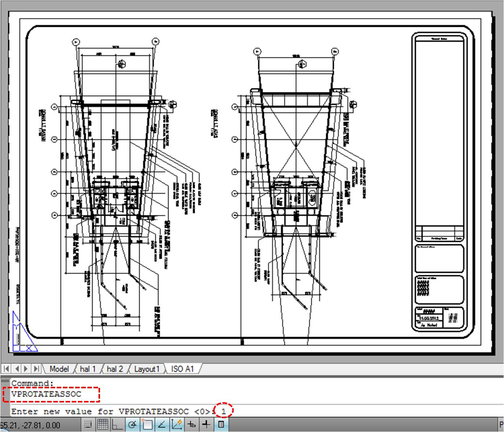Jump to first layout tab arrow button
This screenshot has height=432, width=504.
(x=5, y=369)
